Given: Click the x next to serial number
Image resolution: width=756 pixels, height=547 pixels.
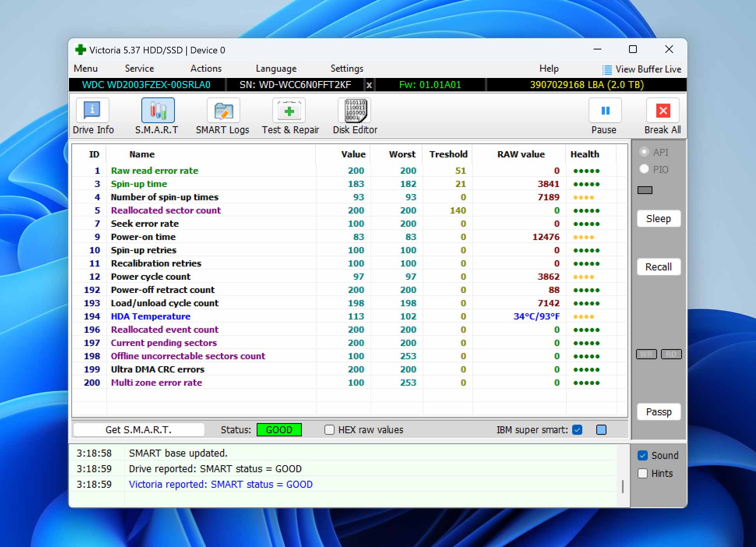Looking at the screenshot, I should tap(369, 85).
